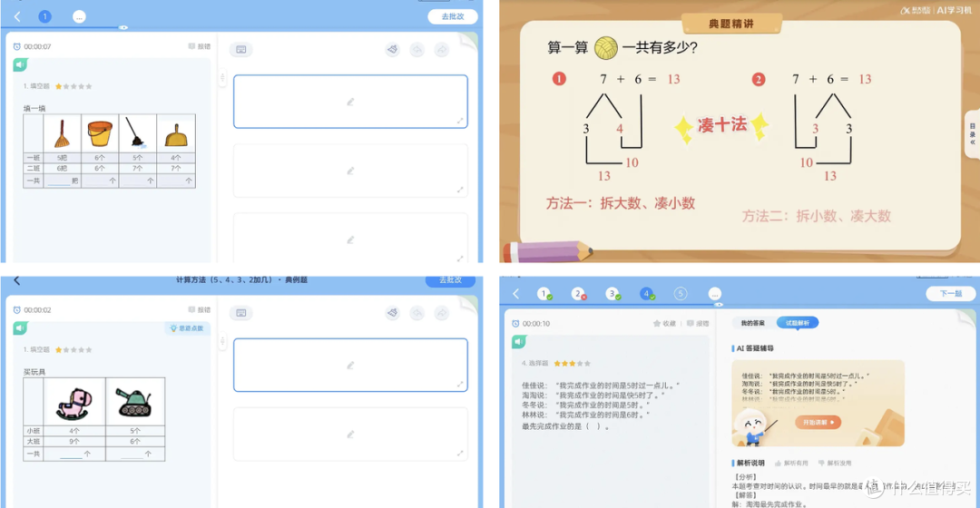Click the dustpan picture in the table

176,133
